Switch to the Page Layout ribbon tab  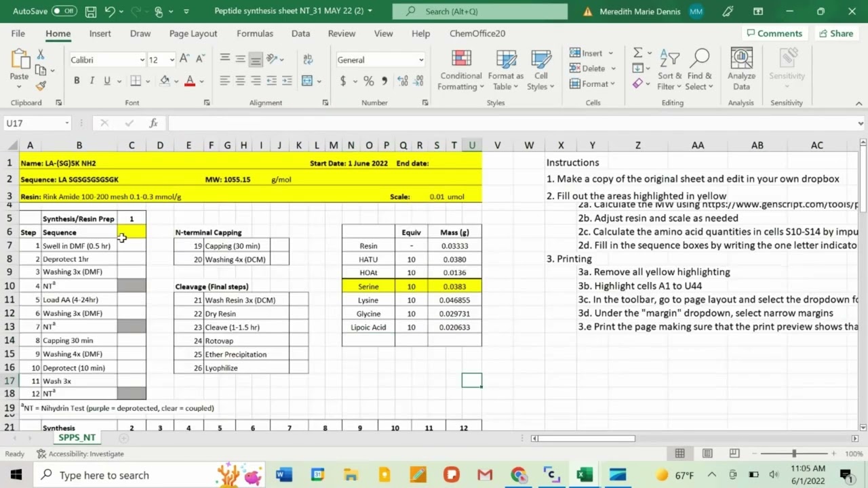coord(193,33)
